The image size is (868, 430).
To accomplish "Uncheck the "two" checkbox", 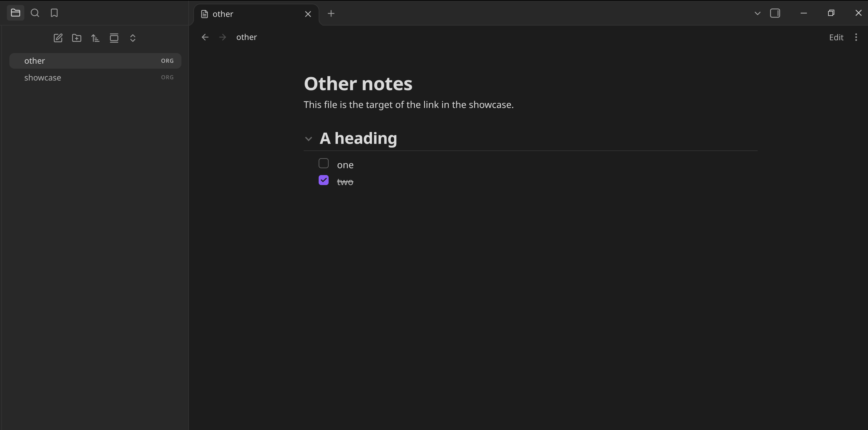I will (x=324, y=180).
